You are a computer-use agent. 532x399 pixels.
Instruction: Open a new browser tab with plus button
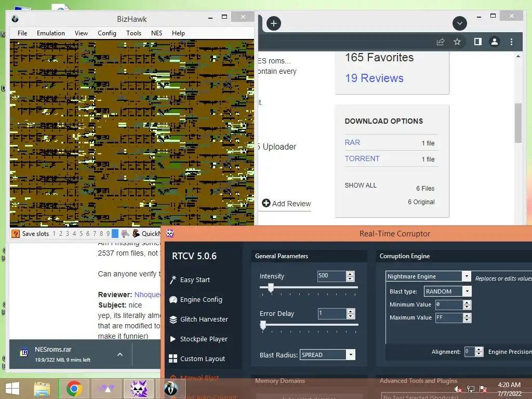[274, 23]
